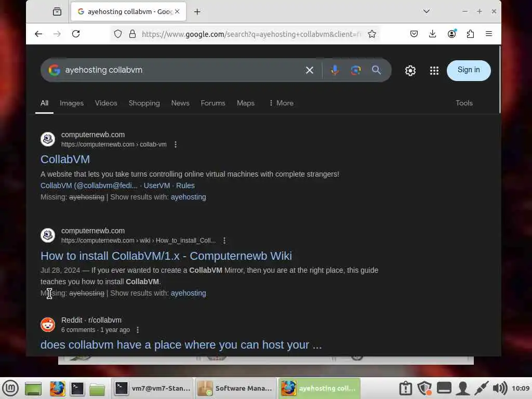Screen dimensions: 532x399
Task: Open the extensions puzzle icon
Action: click(x=470, y=34)
